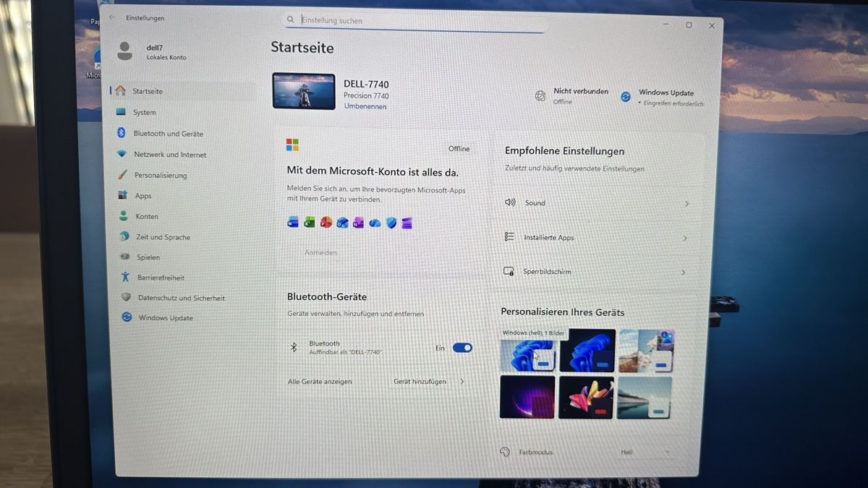
Task: Click the OneNote app icon
Action: (x=358, y=223)
